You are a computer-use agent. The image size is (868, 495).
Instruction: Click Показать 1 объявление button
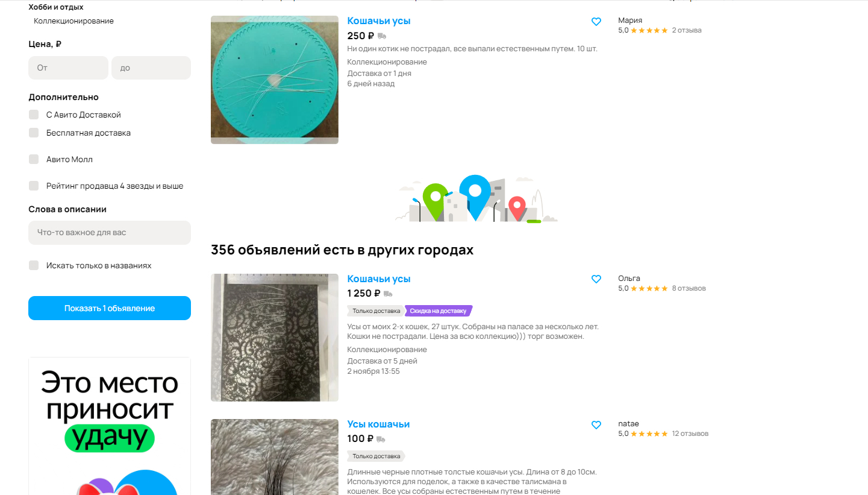(x=110, y=308)
